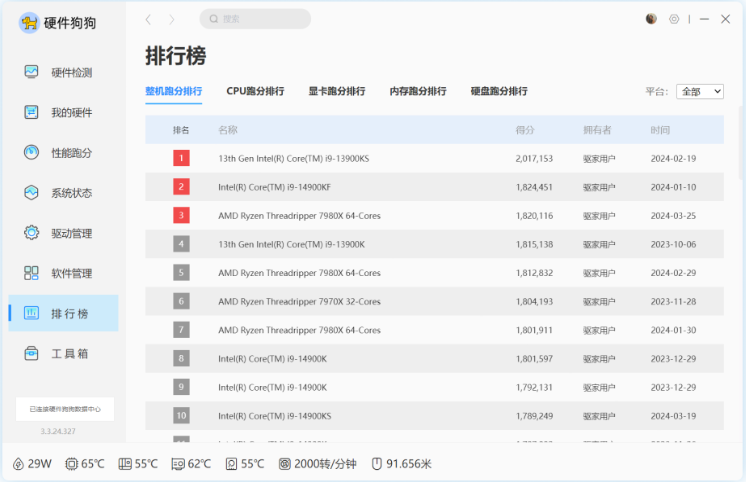746x482 pixels.
Task: Click the first 55°C status bar icon
Action: tap(125, 464)
